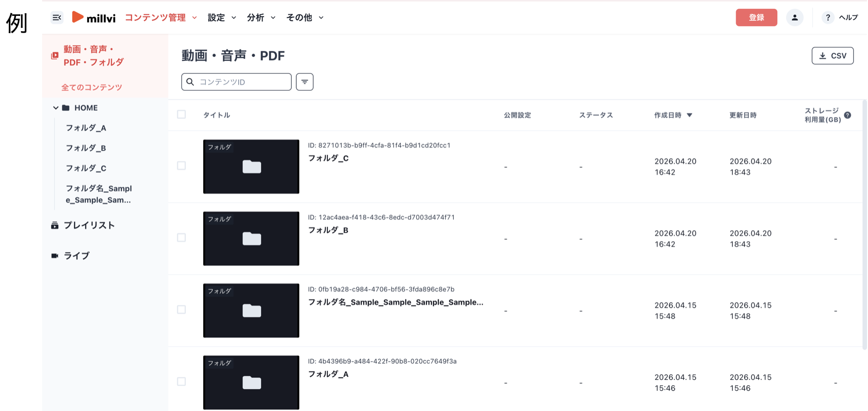
Task: Toggle the select-all checkbox in the table header
Action: (181, 114)
